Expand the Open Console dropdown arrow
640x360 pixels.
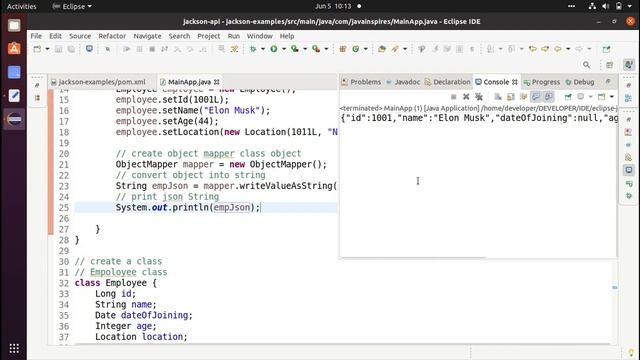click(612, 97)
